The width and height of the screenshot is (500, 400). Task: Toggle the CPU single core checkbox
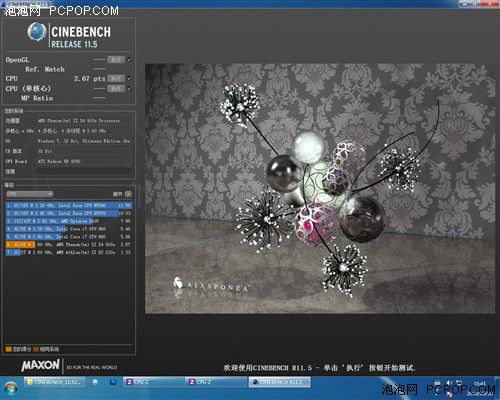(130, 88)
